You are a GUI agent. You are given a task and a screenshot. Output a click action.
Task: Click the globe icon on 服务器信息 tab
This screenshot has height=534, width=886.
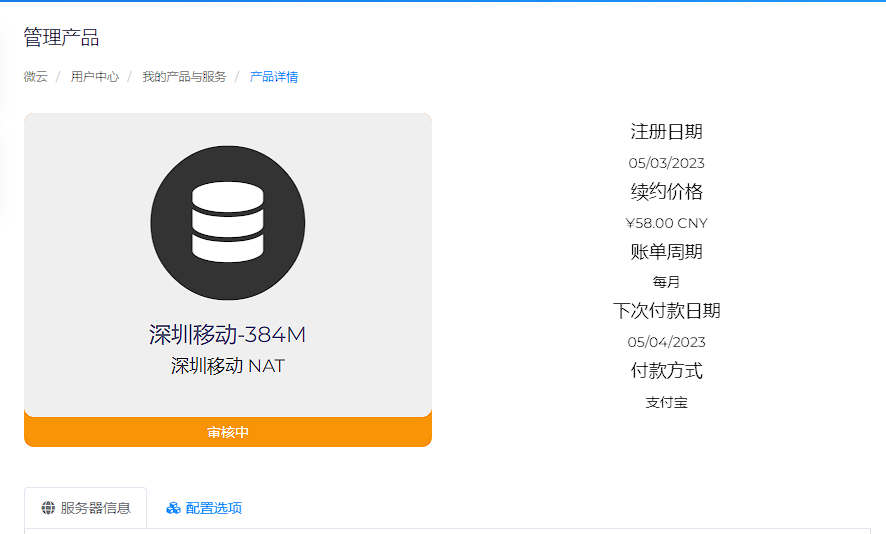tap(48, 508)
